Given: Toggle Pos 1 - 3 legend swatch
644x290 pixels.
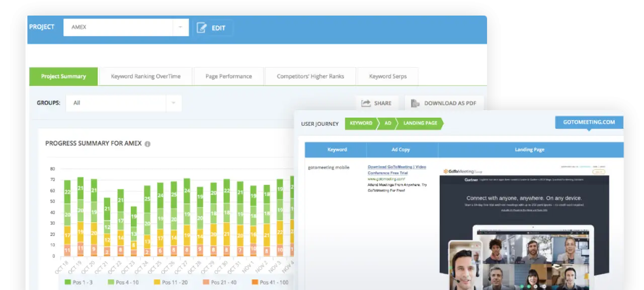Looking at the screenshot, I should point(68,282).
